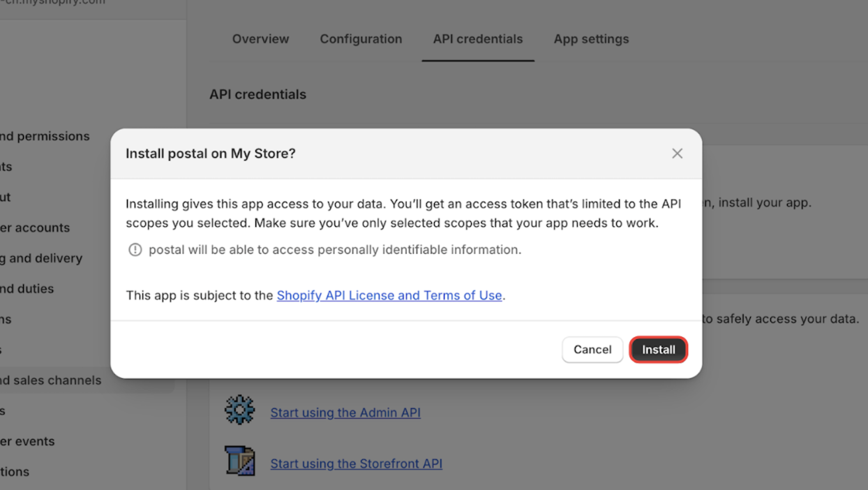Select Apps and sales channels in sidebar
This screenshot has height=490, width=868.
click(x=50, y=380)
